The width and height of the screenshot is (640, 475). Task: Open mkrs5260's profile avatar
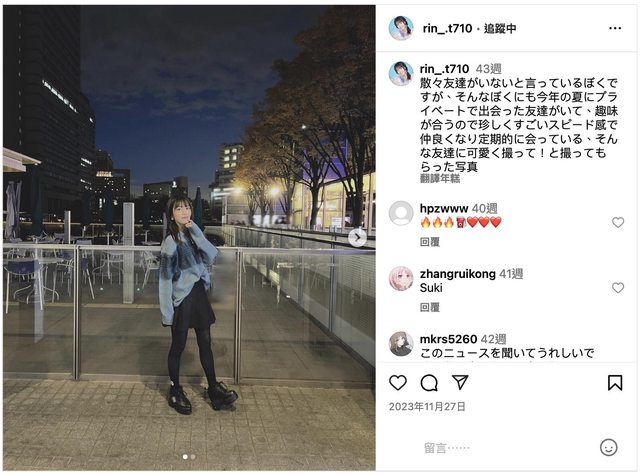click(401, 344)
